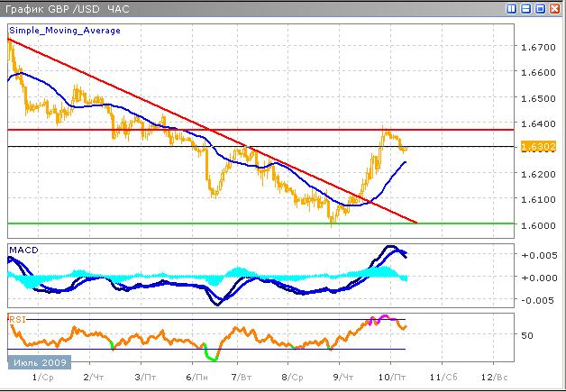Pick the 10/Пт date marker
This screenshot has width=566, height=392.
(x=391, y=377)
